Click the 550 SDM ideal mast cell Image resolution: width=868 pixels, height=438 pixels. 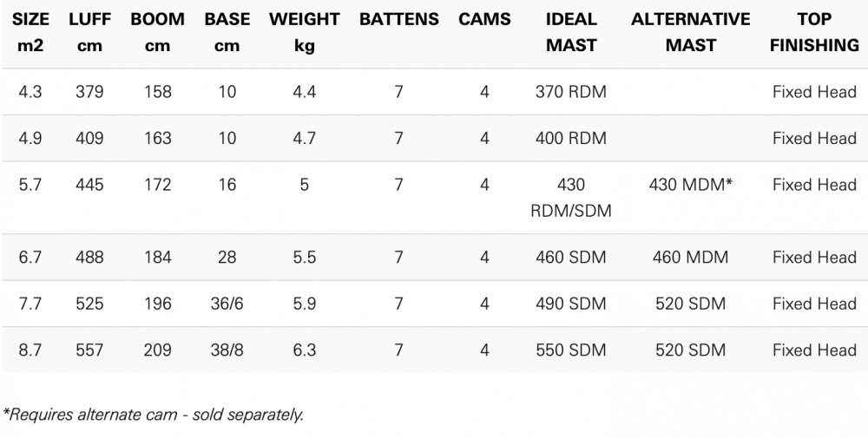(571, 350)
